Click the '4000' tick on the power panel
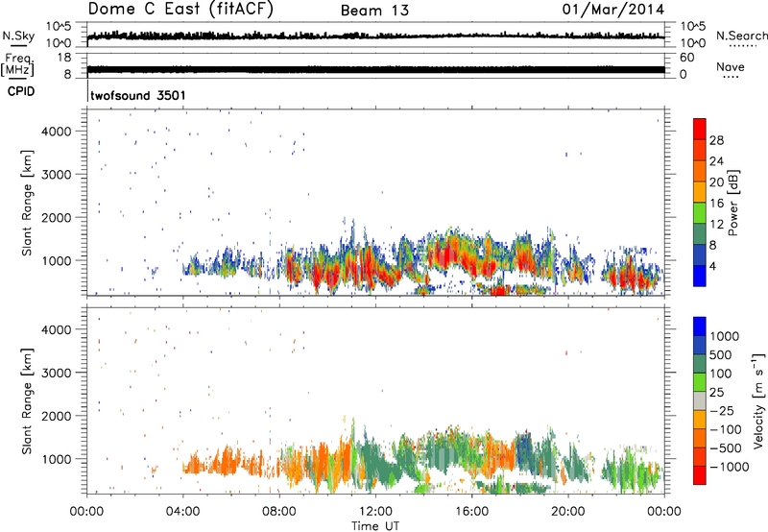The height and width of the screenshot is (532, 768). click(x=57, y=132)
